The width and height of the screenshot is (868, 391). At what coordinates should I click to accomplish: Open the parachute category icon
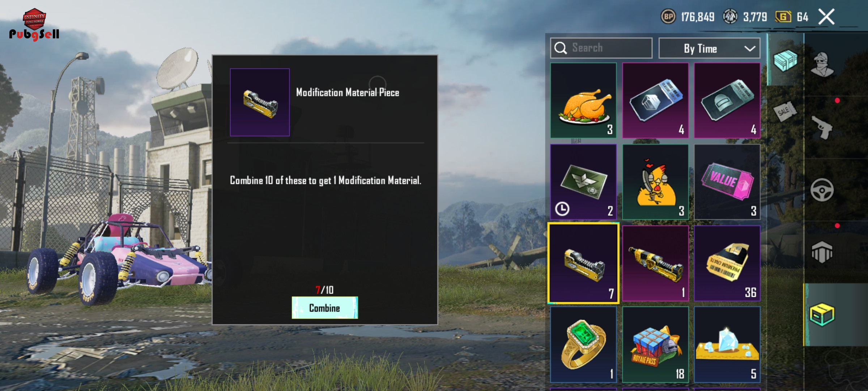tap(822, 252)
